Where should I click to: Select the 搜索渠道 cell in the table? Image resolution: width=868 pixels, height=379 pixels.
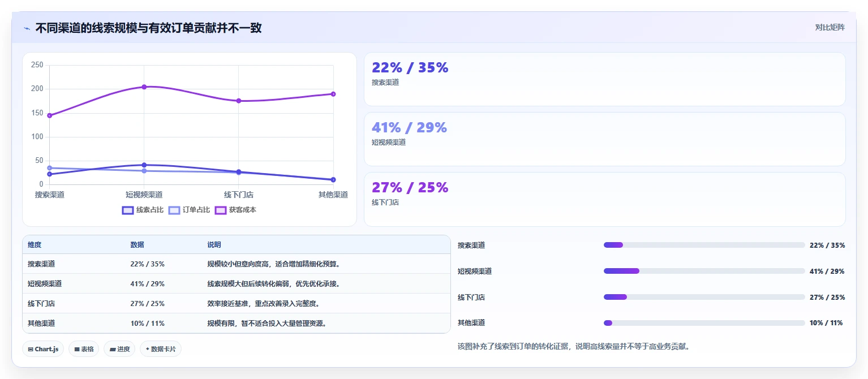[x=74, y=264]
